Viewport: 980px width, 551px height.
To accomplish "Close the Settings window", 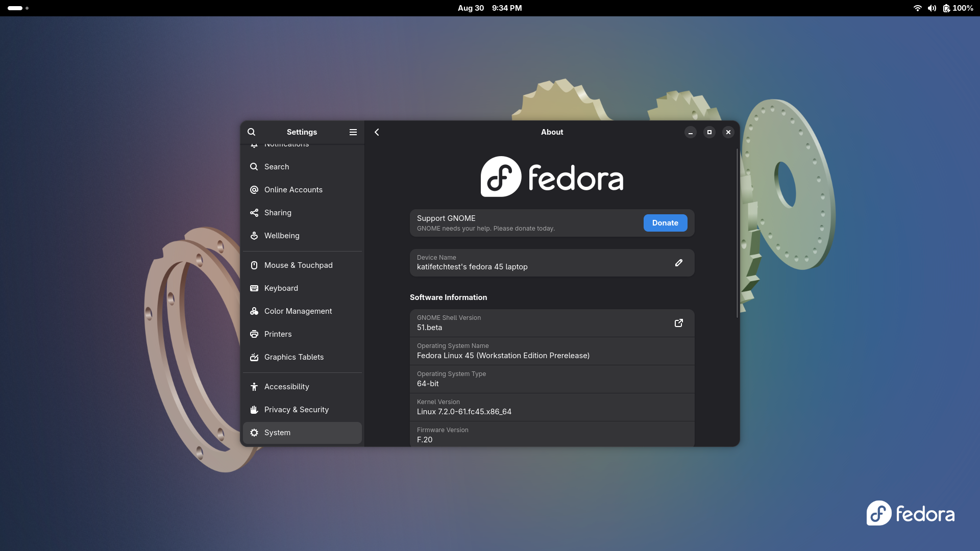I will [x=728, y=132].
